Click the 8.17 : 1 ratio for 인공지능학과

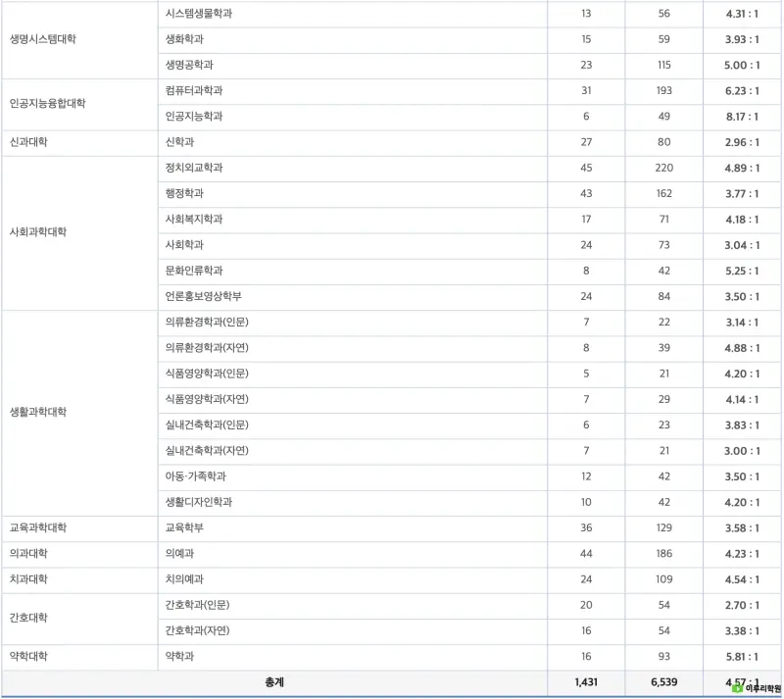tap(742, 117)
